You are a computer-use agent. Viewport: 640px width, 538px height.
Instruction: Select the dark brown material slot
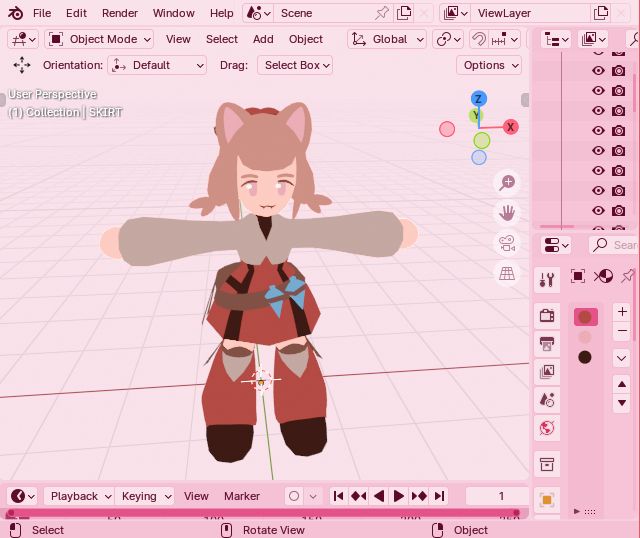(x=585, y=357)
